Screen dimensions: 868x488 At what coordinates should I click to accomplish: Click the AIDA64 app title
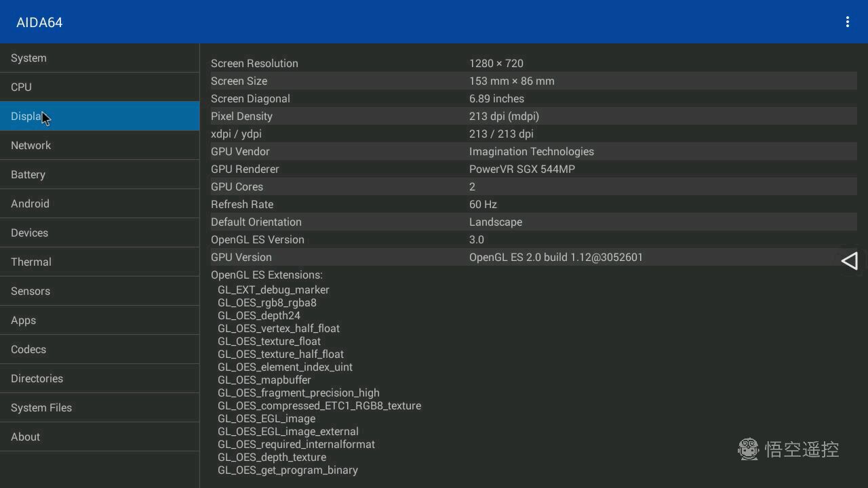(39, 22)
